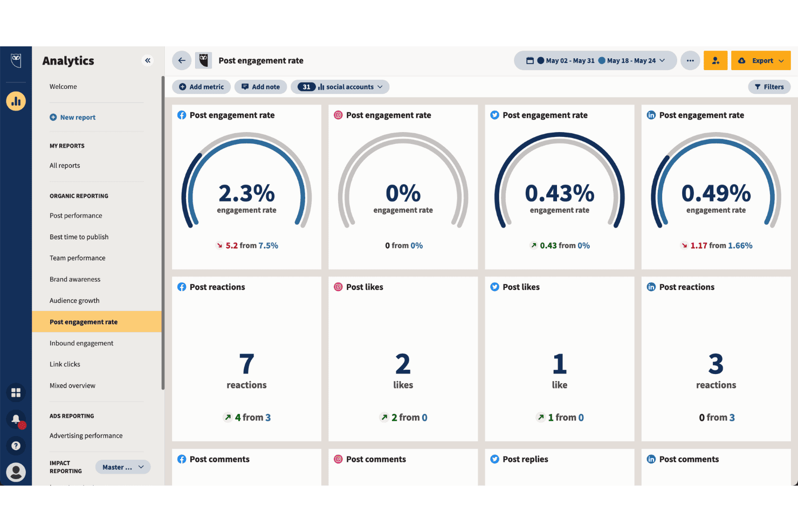Image resolution: width=798 pixels, height=532 pixels.
Task: Open Mixed overview report
Action: (x=72, y=386)
